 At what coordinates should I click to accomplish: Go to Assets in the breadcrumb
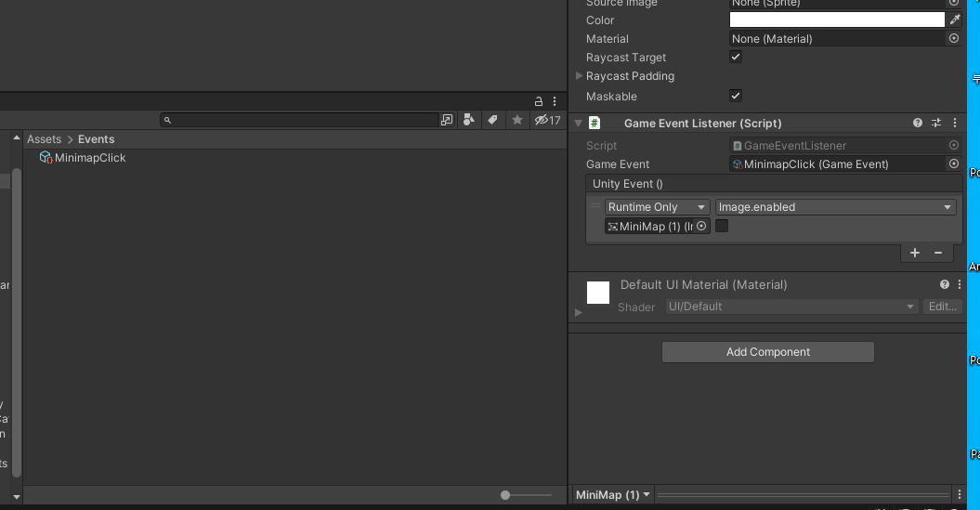[44, 139]
